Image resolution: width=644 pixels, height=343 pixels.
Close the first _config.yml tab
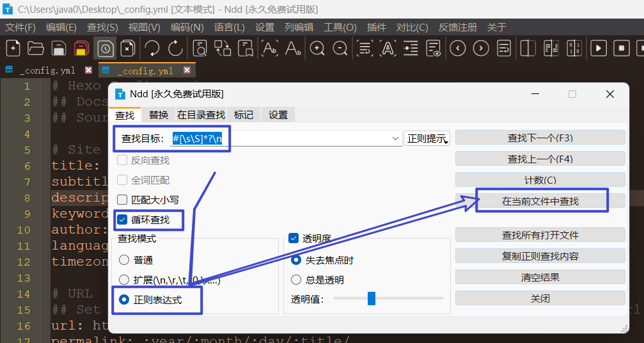tap(88, 70)
